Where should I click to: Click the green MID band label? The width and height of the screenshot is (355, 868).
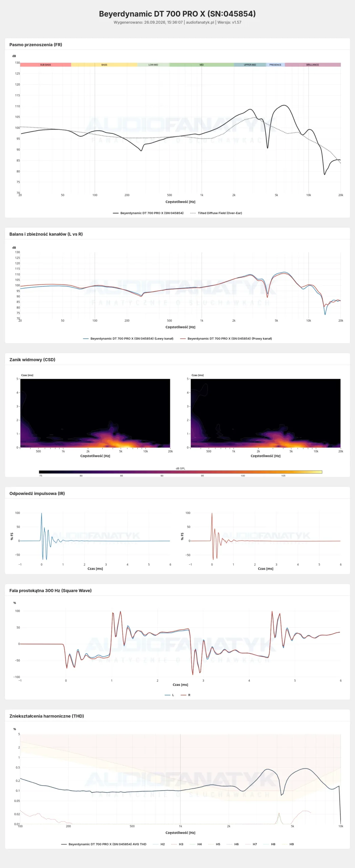(x=202, y=65)
